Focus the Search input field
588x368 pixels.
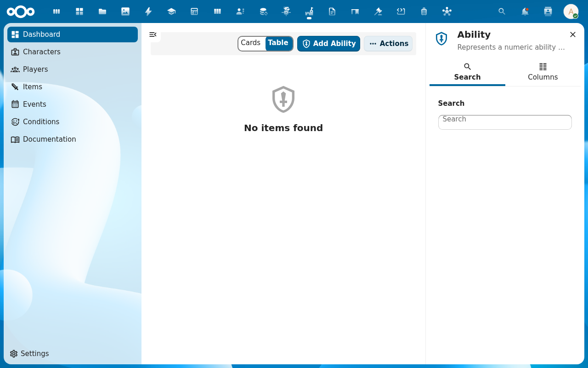pos(505,122)
